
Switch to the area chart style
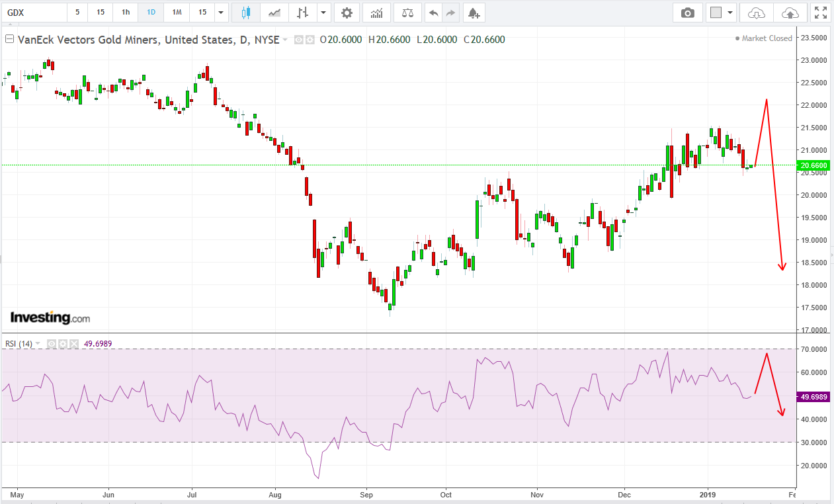(274, 13)
